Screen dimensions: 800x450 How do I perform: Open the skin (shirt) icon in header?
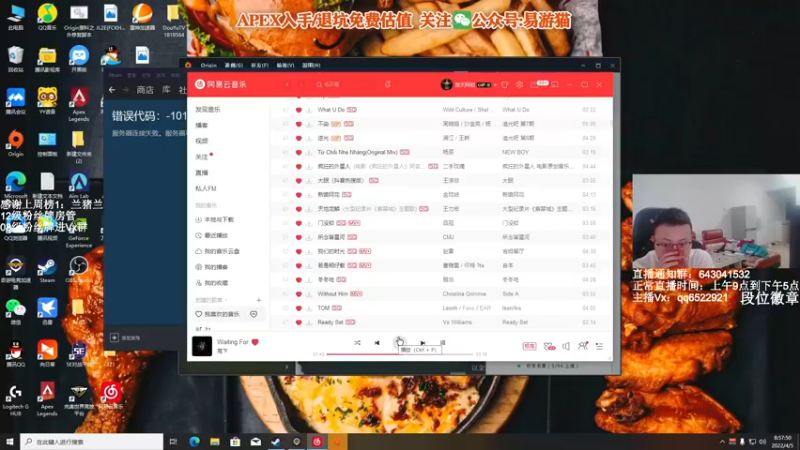505,85
